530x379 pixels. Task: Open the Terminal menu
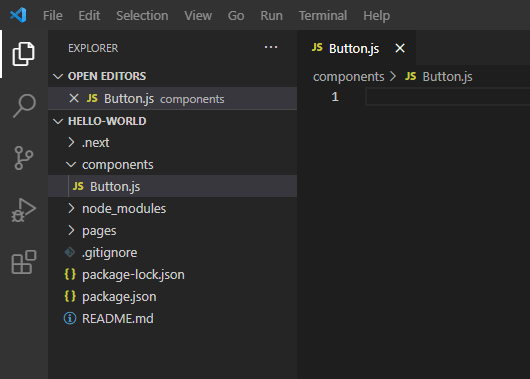[323, 16]
